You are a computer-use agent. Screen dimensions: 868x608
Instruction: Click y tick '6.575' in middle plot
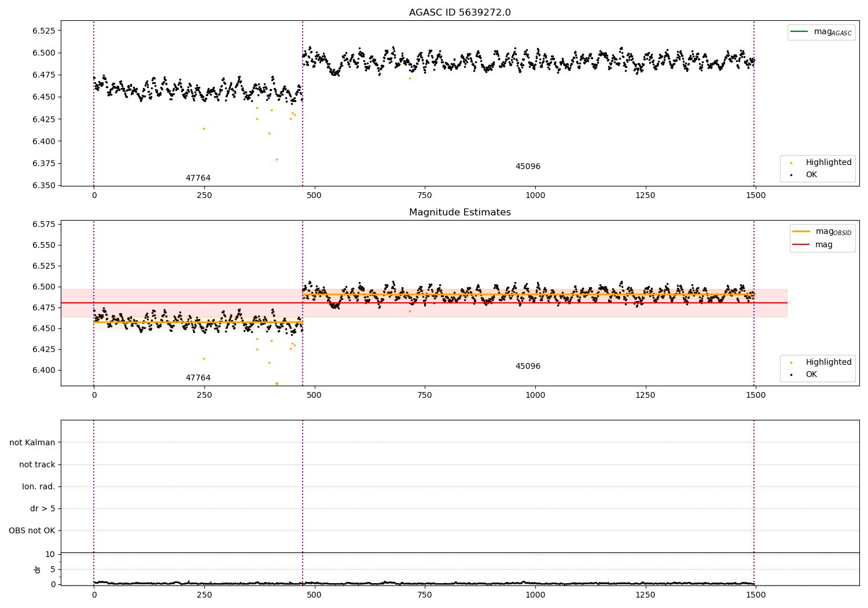coord(44,225)
